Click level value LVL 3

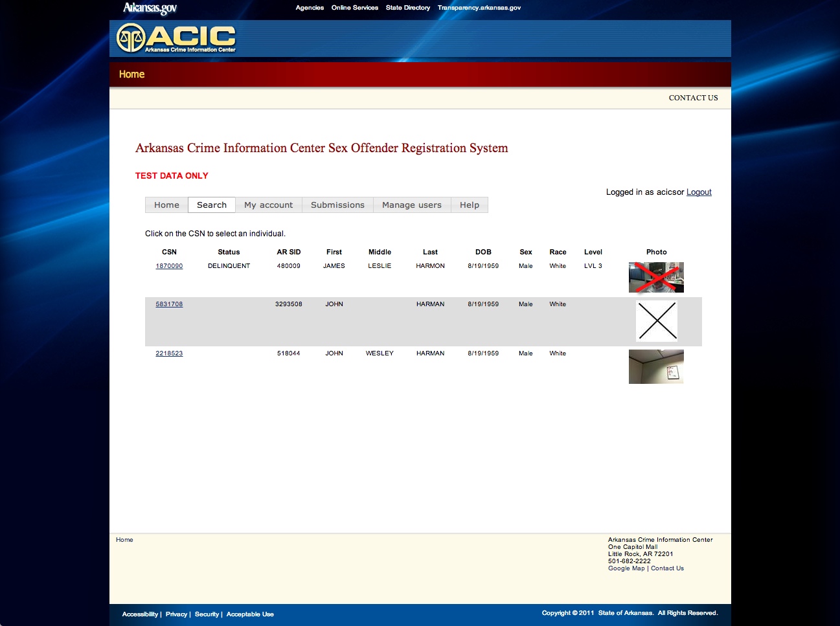tap(593, 266)
